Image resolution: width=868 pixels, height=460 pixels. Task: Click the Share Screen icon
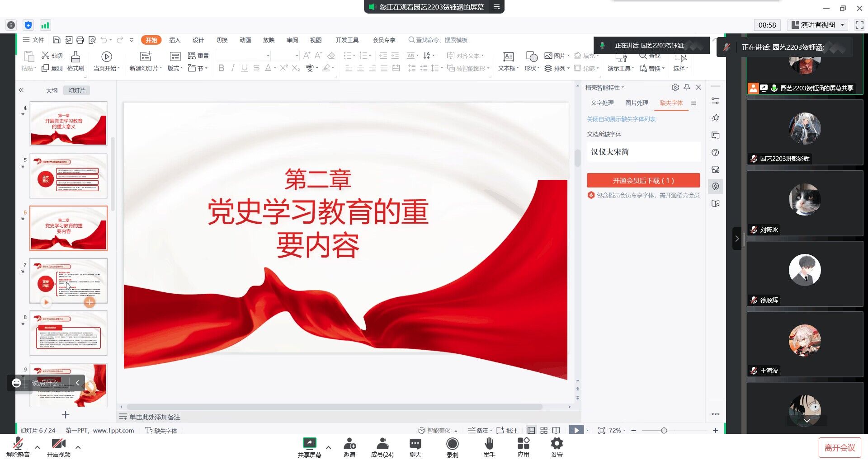coord(309,444)
